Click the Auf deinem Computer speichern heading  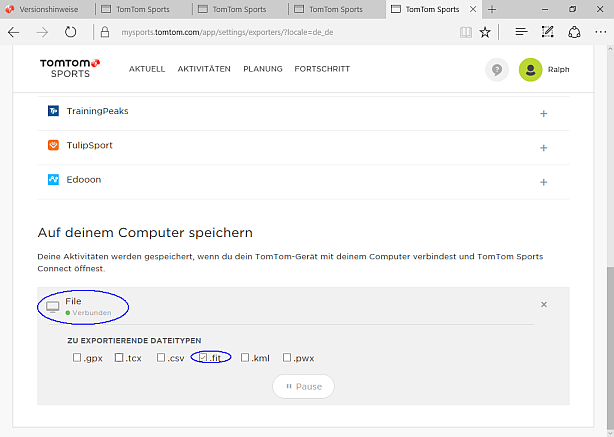coord(145,233)
